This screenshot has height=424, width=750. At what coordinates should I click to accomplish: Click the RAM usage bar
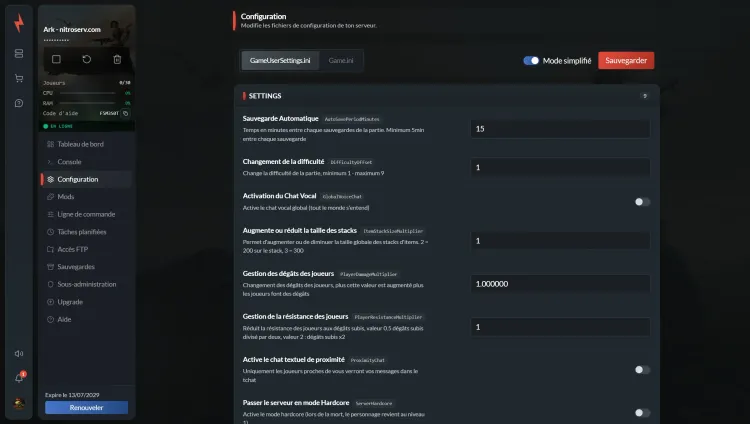[87, 103]
